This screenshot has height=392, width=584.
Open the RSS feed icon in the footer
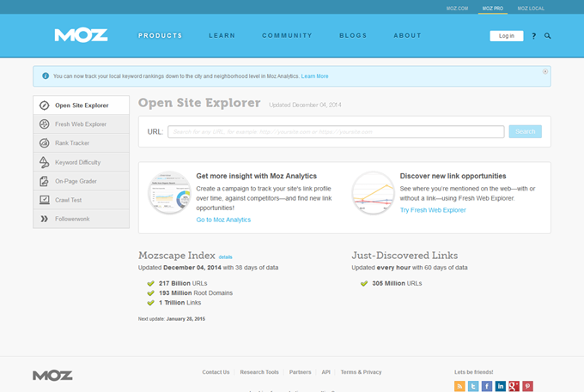(459, 386)
